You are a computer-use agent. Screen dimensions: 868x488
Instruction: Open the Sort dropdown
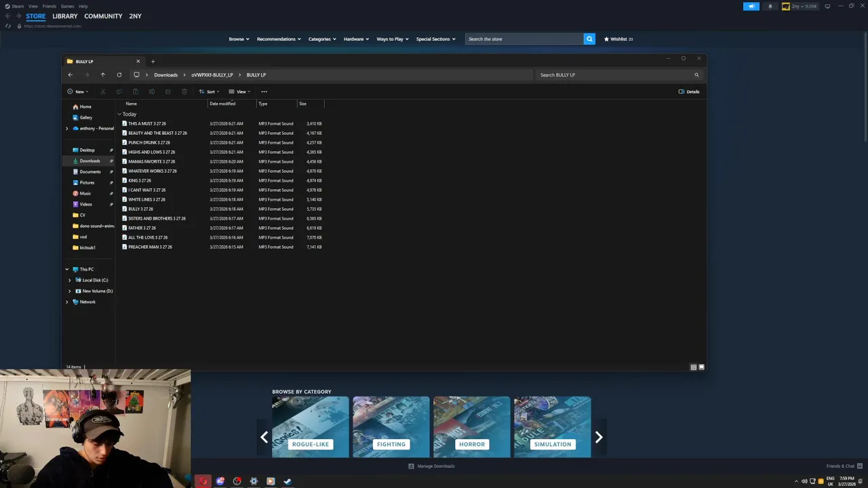pos(209,91)
